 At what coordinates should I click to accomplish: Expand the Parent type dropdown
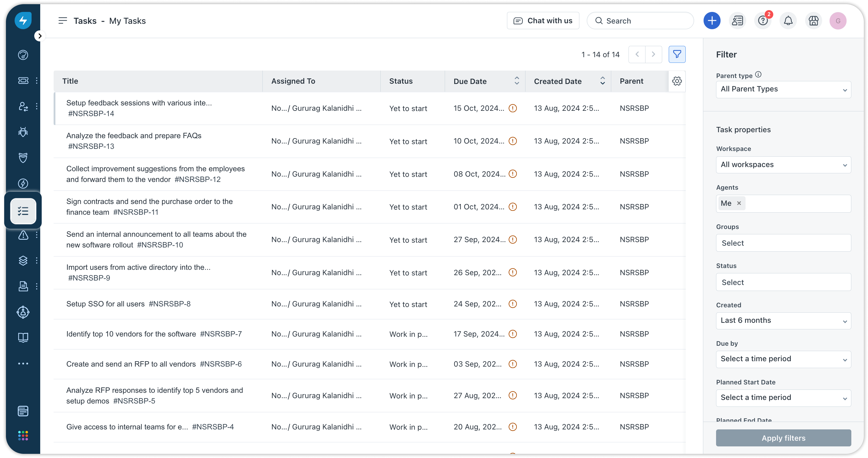click(783, 90)
